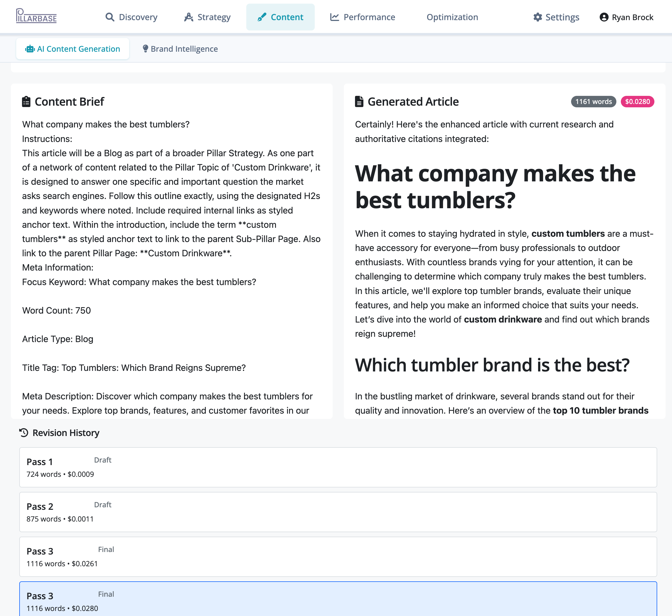Click the Performance chart icon

tap(334, 17)
